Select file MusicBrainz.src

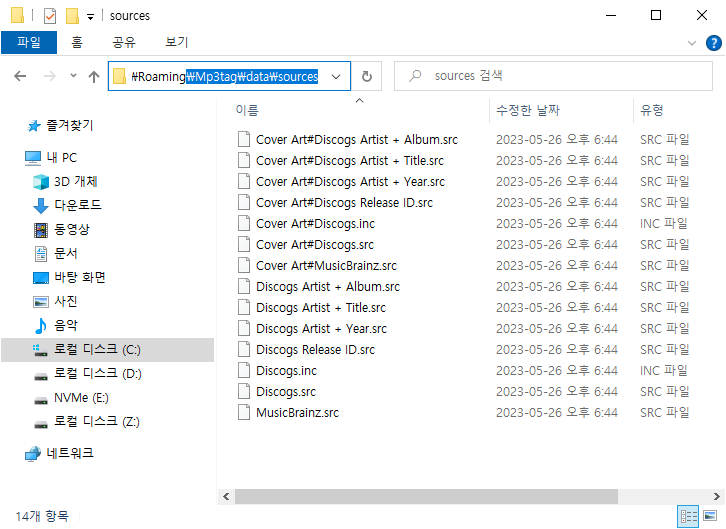click(x=297, y=413)
